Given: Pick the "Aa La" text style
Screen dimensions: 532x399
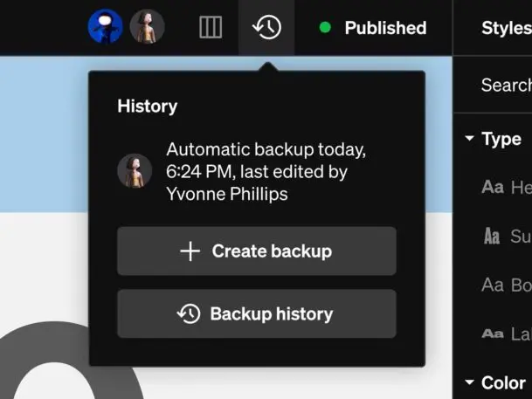Looking at the screenshot, I should [507, 334].
